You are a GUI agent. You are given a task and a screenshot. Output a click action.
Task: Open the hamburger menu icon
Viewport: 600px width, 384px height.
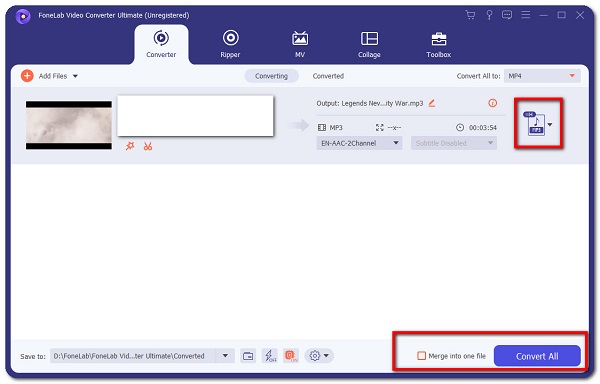point(526,15)
